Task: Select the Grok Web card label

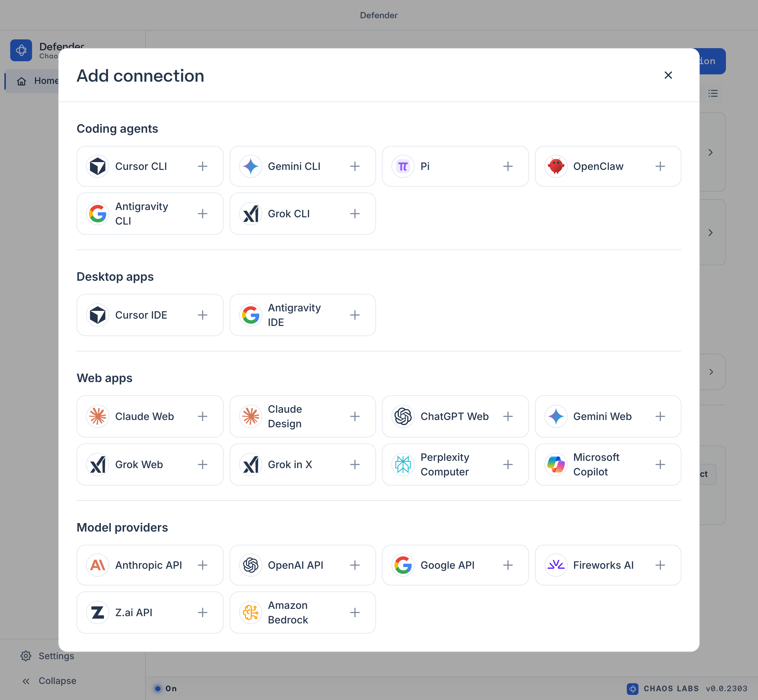Action: pyautogui.click(x=139, y=465)
